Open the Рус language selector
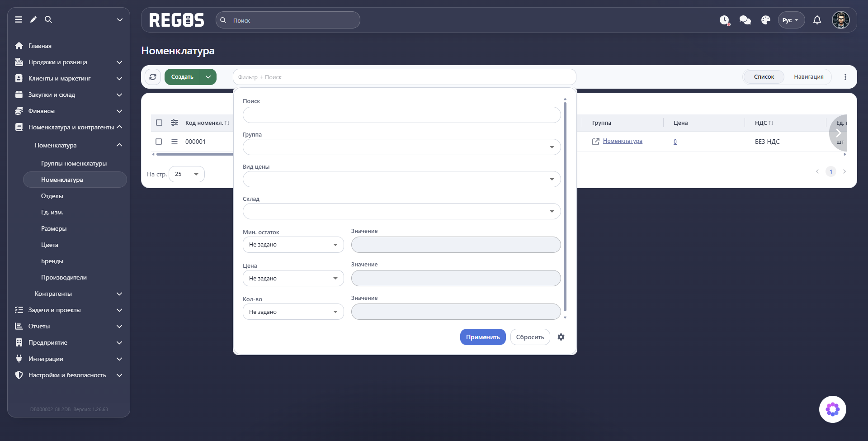 tap(791, 20)
